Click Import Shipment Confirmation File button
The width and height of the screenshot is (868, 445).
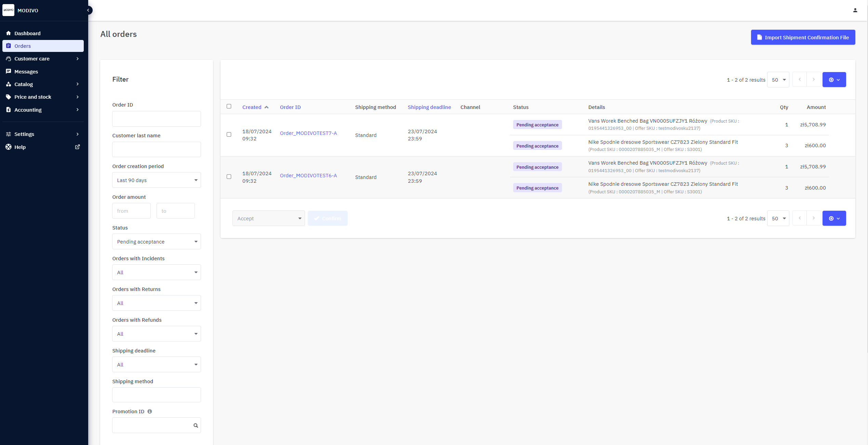(803, 38)
